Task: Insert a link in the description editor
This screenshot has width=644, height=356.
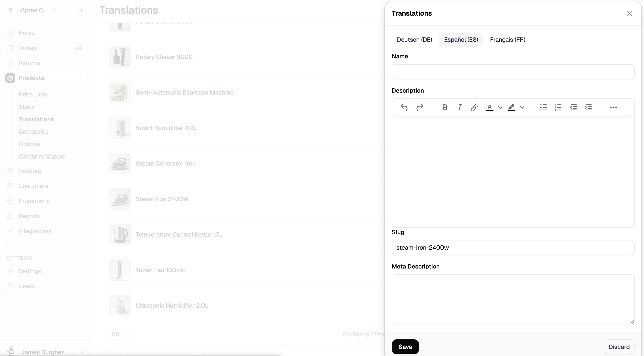Action: (x=474, y=107)
